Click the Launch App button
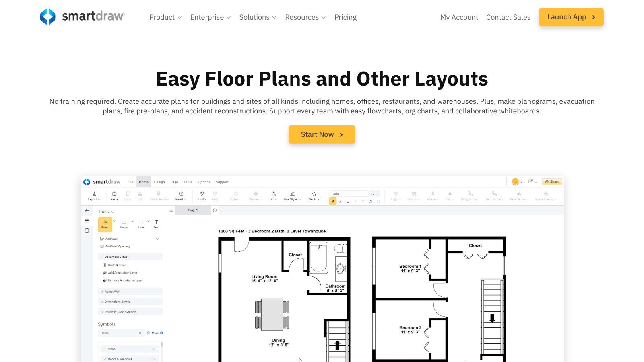The image size is (644, 362). (x=571, y=17)
